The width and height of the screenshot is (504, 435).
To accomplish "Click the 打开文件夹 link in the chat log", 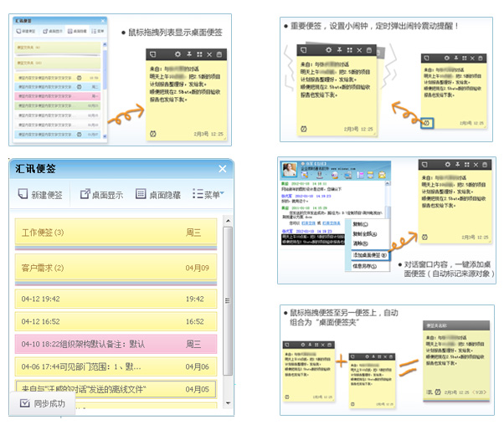I will (331, 223).
